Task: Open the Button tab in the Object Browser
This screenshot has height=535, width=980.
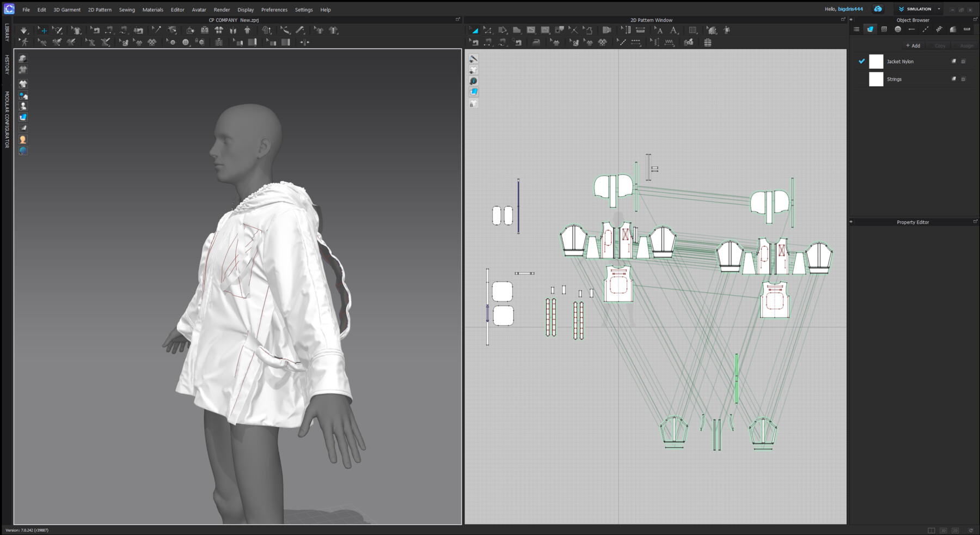Action: tap(898, 29)
